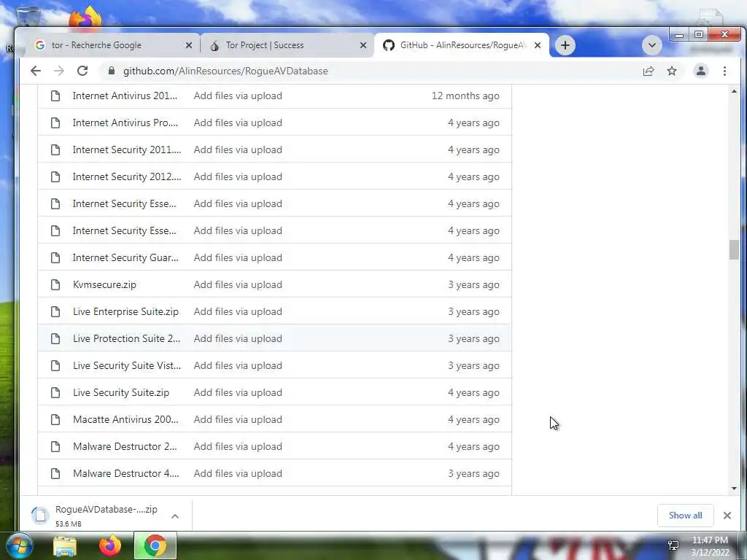Share this page via the share icon
The width and height of the screenshot is (747, 560).
pos(649,71)
